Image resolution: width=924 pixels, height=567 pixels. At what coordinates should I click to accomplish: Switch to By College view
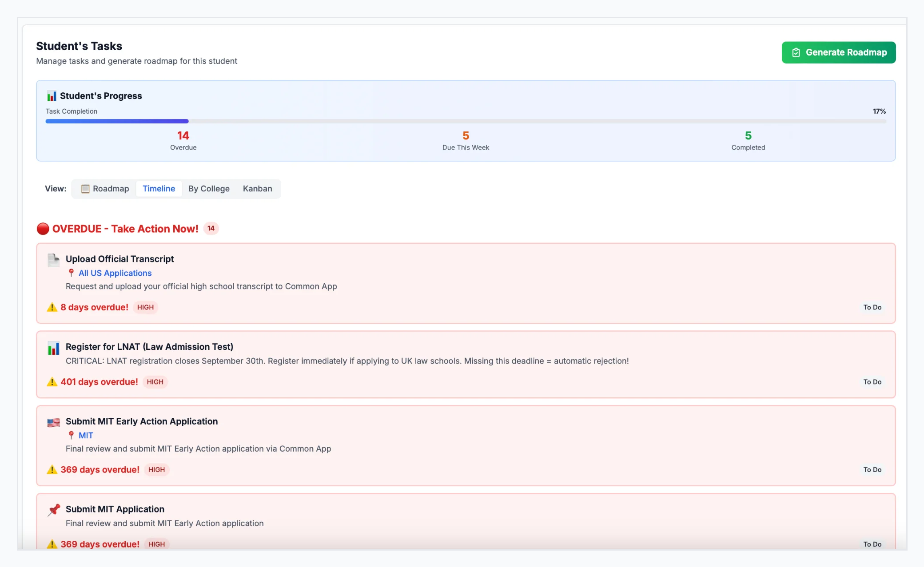tap(209, 189)
